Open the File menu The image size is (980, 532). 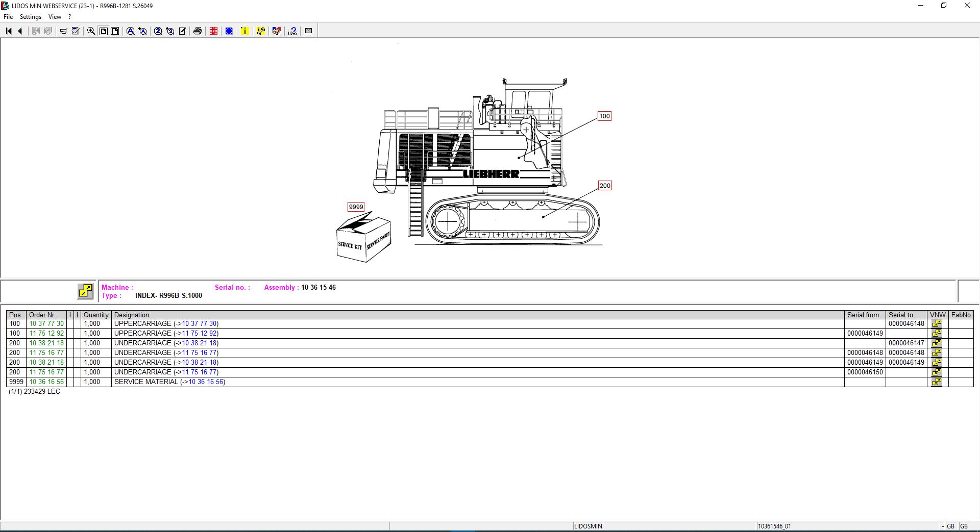point(8,16)
